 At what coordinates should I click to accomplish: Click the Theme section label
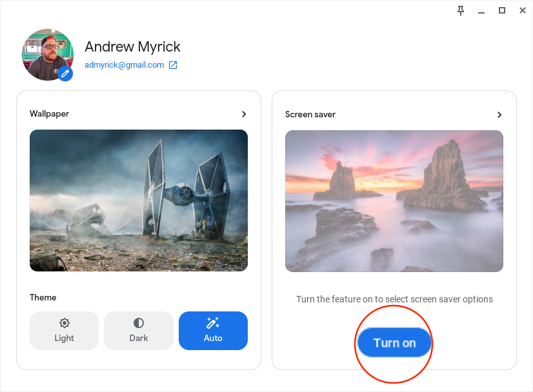(43, 297)
